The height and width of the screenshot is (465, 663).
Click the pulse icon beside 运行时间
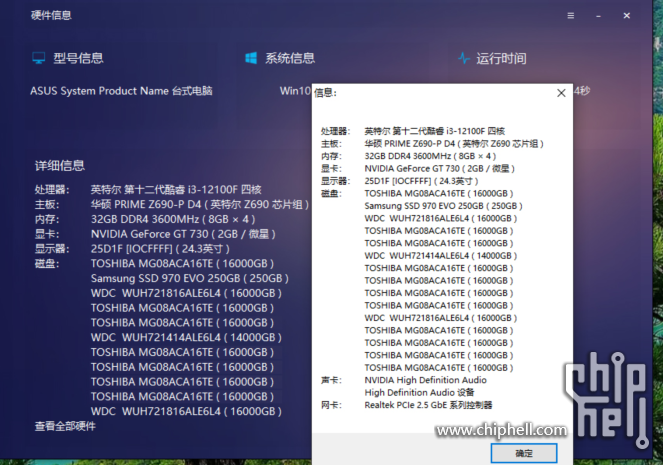pos(464,58)
